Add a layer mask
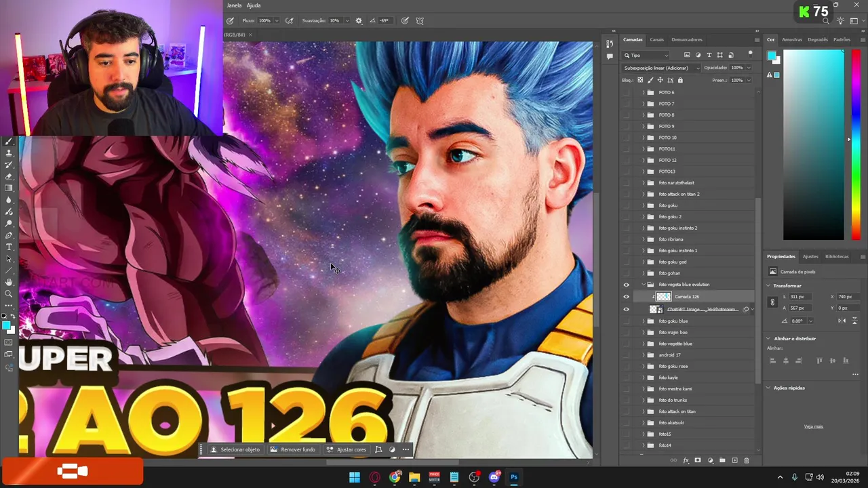This screenshot has height=488, width=868. 698,460
